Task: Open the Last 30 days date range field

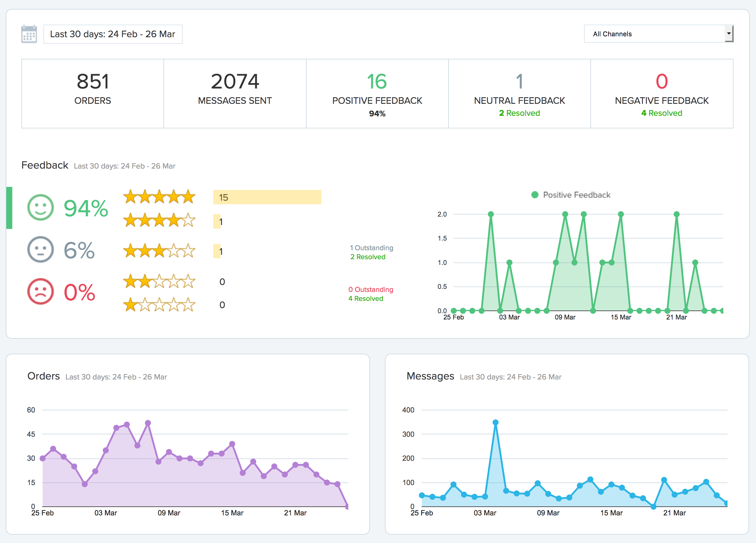Action: [113, 34]
